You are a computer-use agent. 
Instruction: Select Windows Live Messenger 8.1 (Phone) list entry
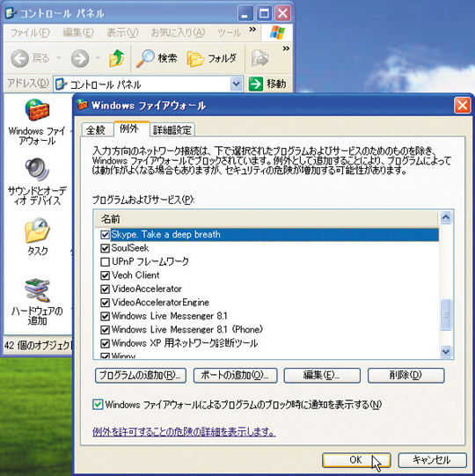pyautogui.click(x=187, y=330)
